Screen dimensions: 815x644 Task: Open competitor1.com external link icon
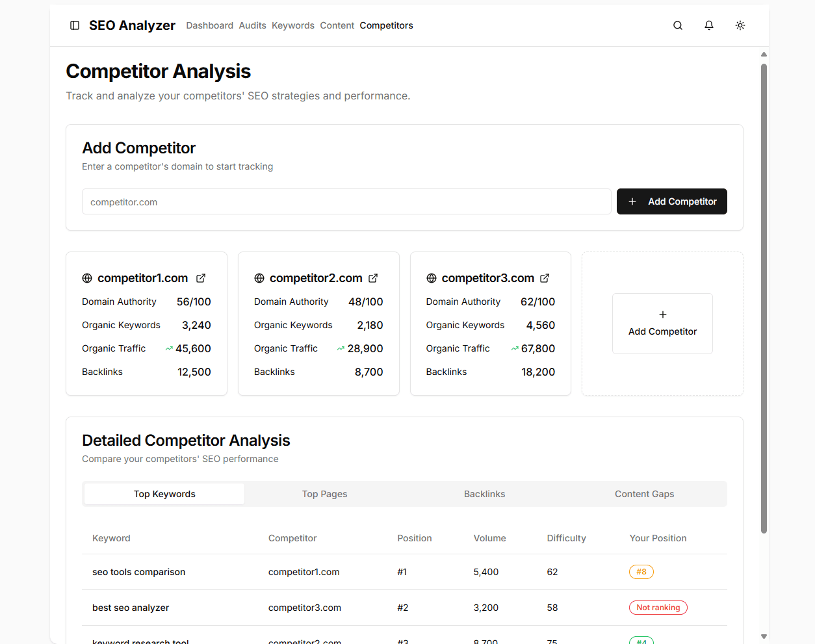pyautogui.click(x=201, y=278)
